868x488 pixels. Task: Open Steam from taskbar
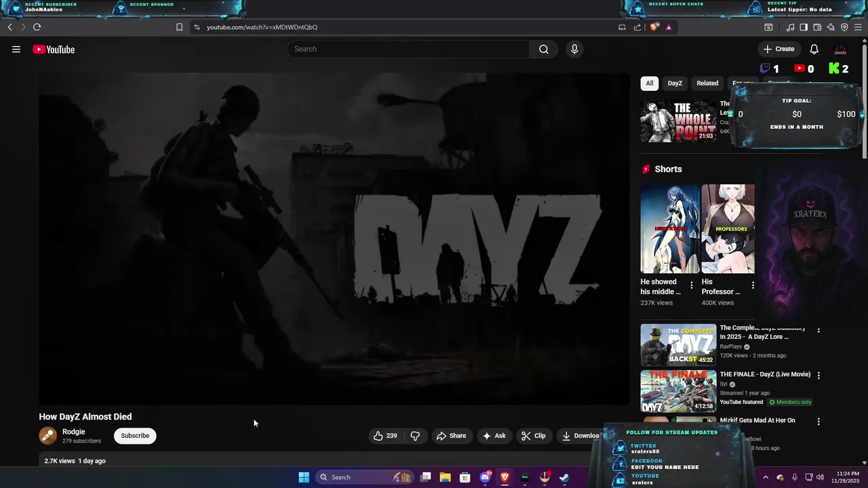coord(564,477)
